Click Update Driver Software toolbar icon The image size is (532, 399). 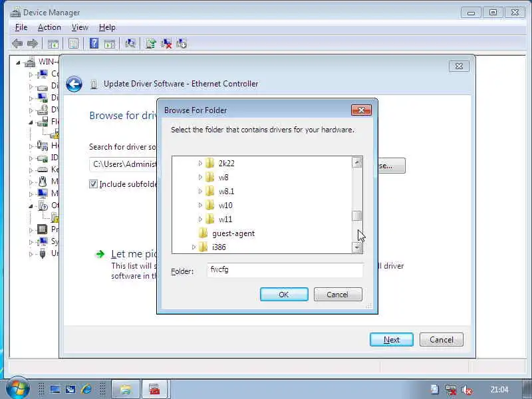151,43
